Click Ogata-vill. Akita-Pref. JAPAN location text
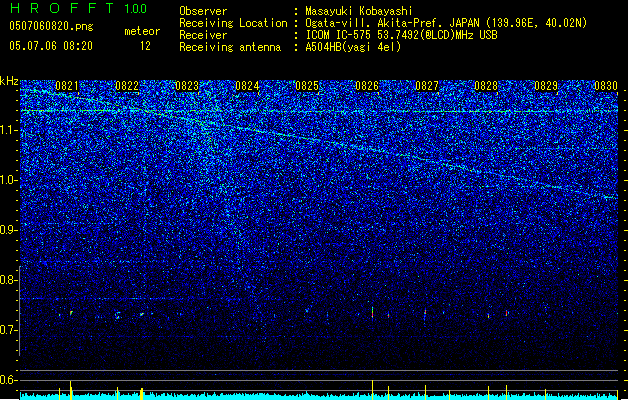The image size is (629, 400). pos(446,23)
